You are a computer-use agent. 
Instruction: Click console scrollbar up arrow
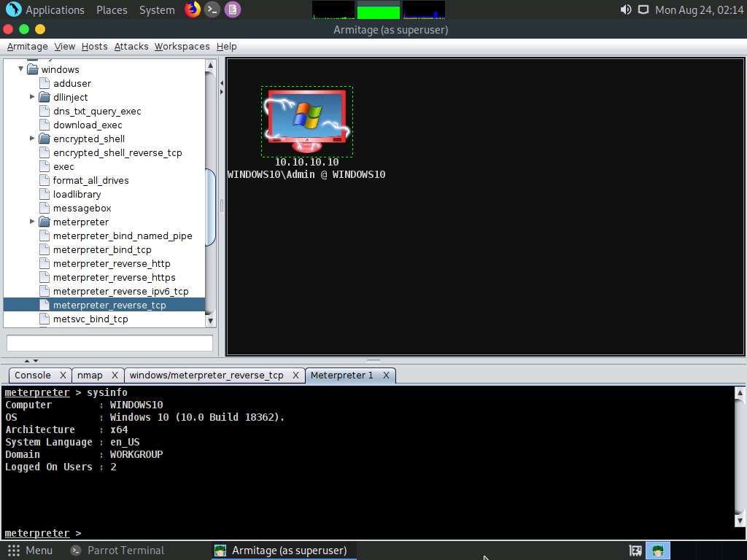coord(740,393)
